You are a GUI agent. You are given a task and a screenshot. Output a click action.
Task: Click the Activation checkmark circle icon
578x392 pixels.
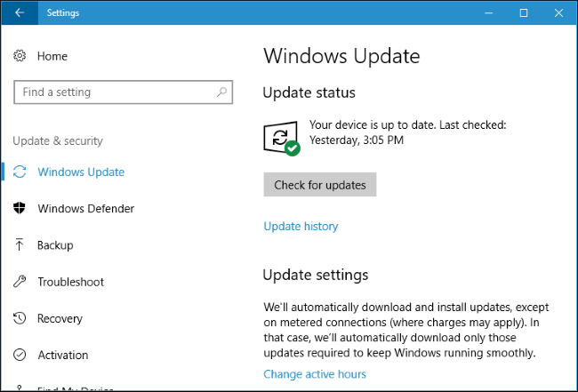[20, 355]
